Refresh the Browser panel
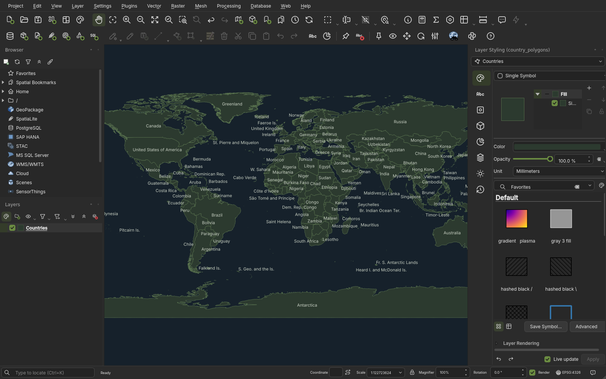Screen dimensions: 606x379 point(17,62)
